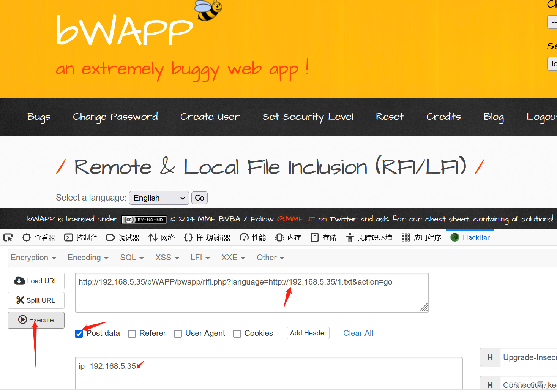Open the Accessibility (无障碍环境) tab
The image size is (557, 392).
pos(369,238)
